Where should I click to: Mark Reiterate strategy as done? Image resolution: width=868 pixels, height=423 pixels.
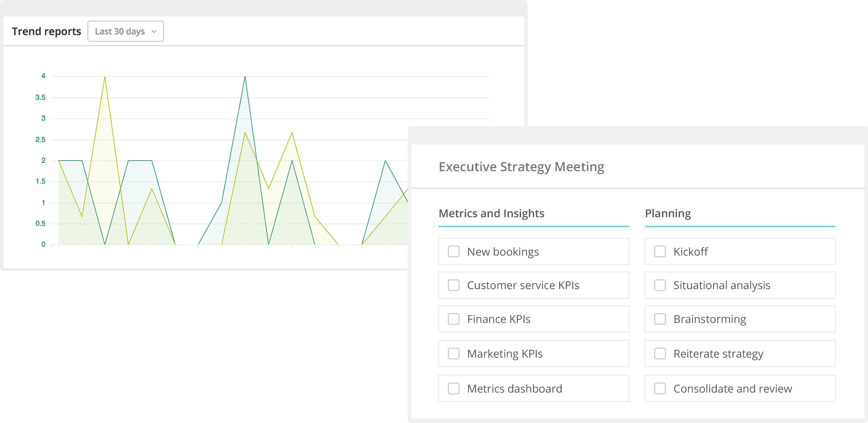[660, 353]
